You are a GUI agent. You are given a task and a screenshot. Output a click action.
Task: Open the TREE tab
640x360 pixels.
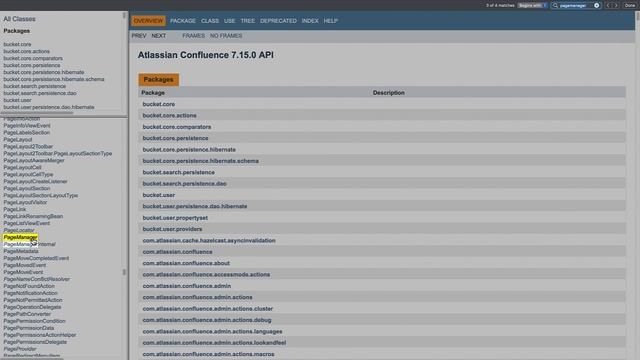coord(247,21)
